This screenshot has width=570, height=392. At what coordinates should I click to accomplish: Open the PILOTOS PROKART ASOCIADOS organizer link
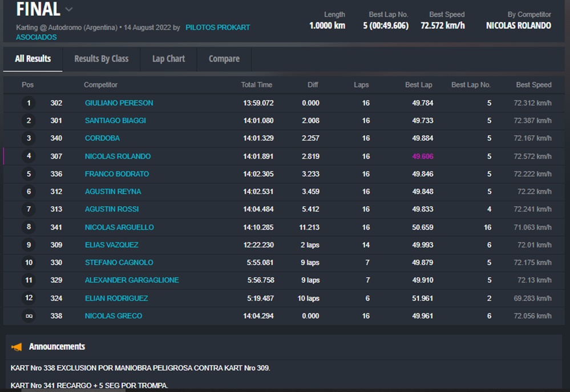pyautogui.click(x=217, y=27)
